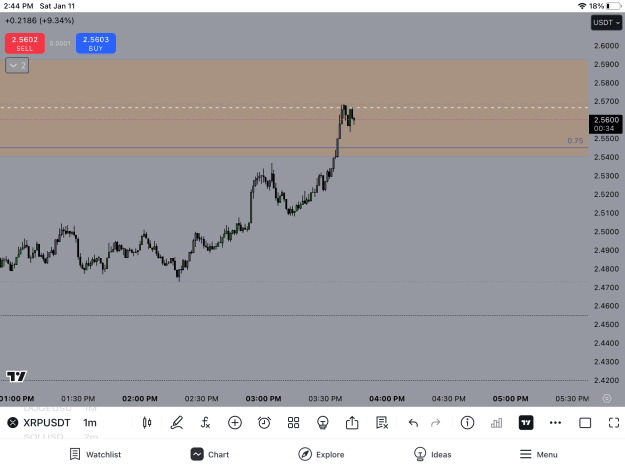The image size is (625, 469).
Task: Tap the blue 2.5603 BUY button
Action: [x=96, y=43]
